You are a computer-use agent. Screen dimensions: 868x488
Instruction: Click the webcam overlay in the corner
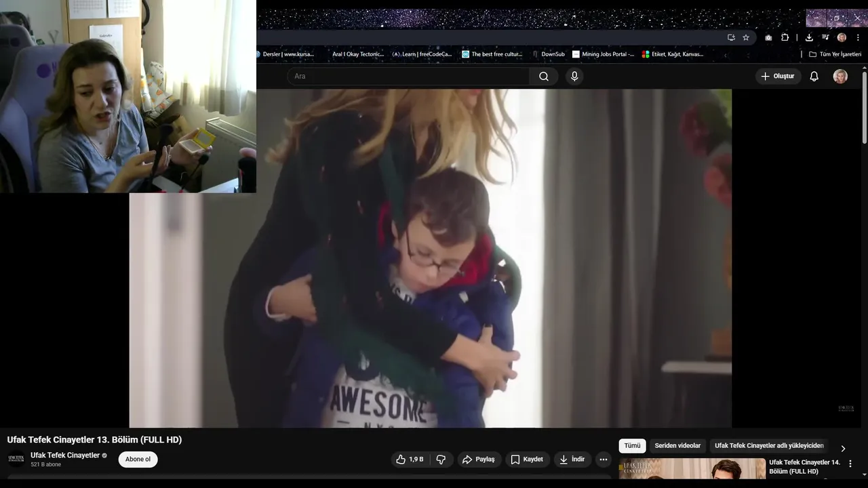pos(128,96)
